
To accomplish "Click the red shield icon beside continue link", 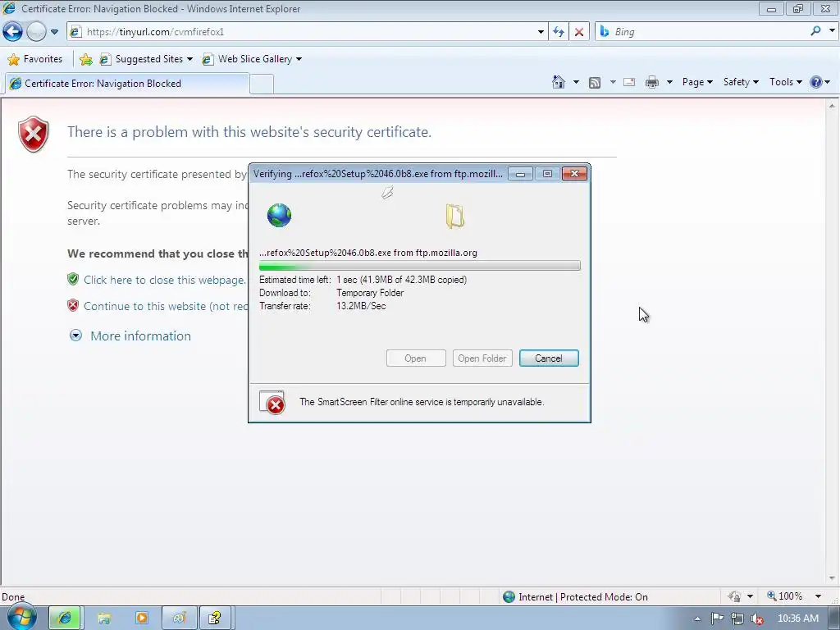I will tap(73, 305).
